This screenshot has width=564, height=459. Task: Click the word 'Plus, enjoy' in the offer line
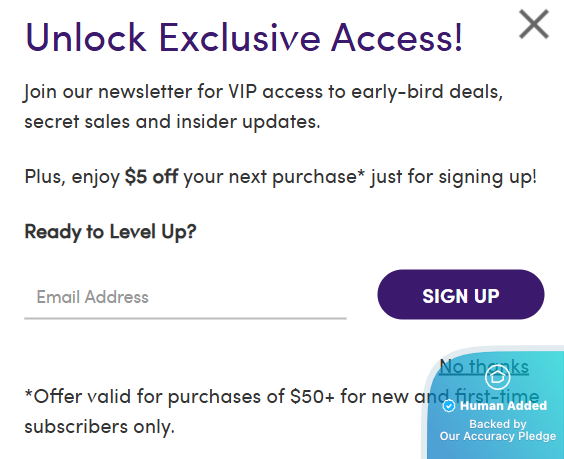point(72,177)
